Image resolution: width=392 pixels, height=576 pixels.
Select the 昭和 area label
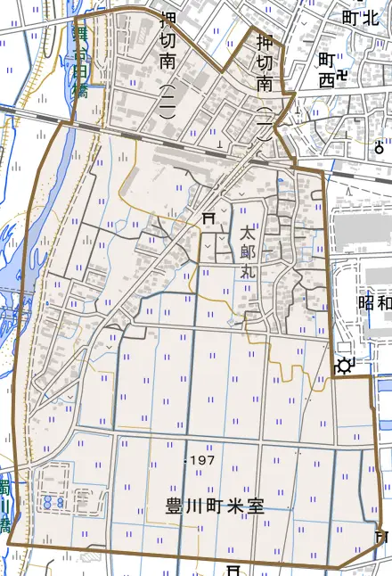375,303
